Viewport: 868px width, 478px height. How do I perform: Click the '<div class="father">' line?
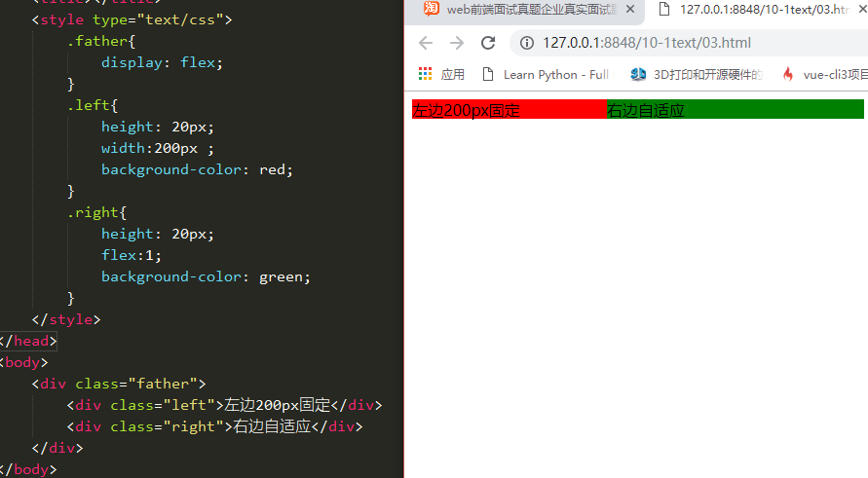(119, 384)
